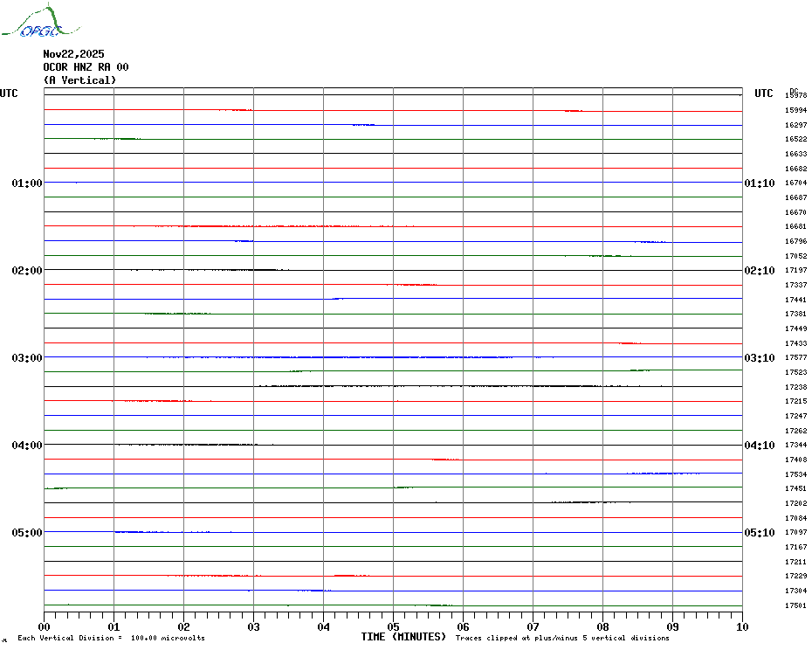Click the TIME (MINUTES) axis title
This screenshot has width=812, height=650.
403,637
